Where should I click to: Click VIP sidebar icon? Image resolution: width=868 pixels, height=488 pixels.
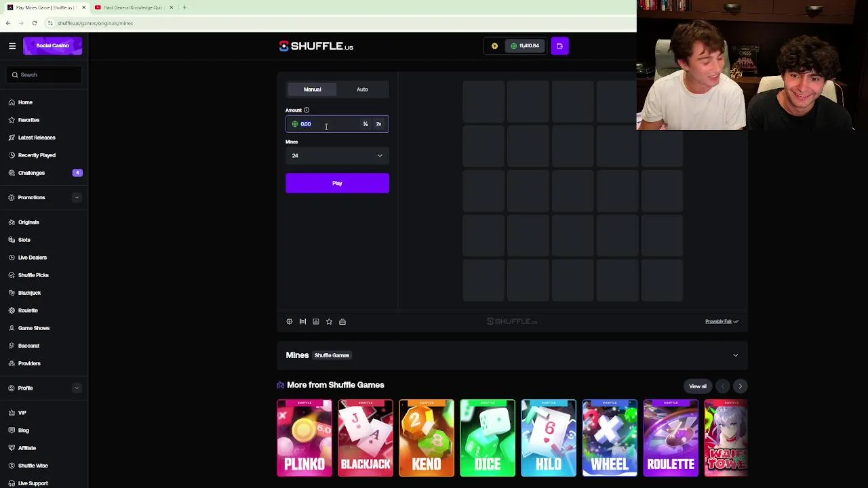[12, 413]
